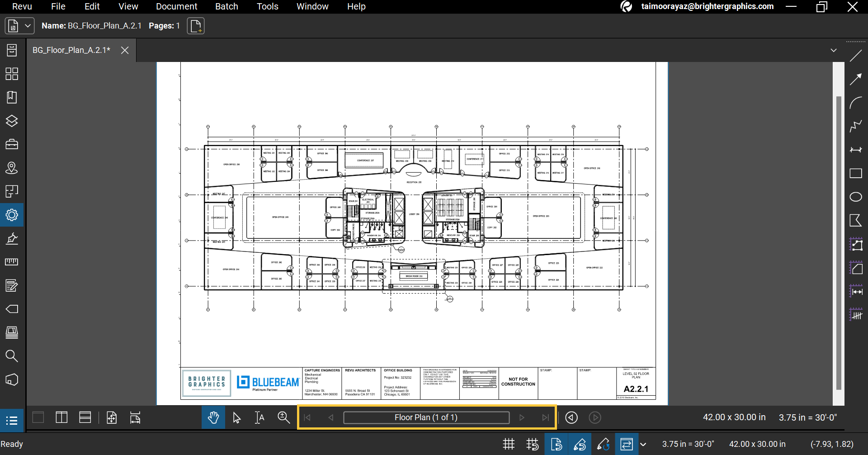This screenshot has width=868, height=455.
Task: Open the Tool Chest briefcase panel
Action: tap(12, 144)
